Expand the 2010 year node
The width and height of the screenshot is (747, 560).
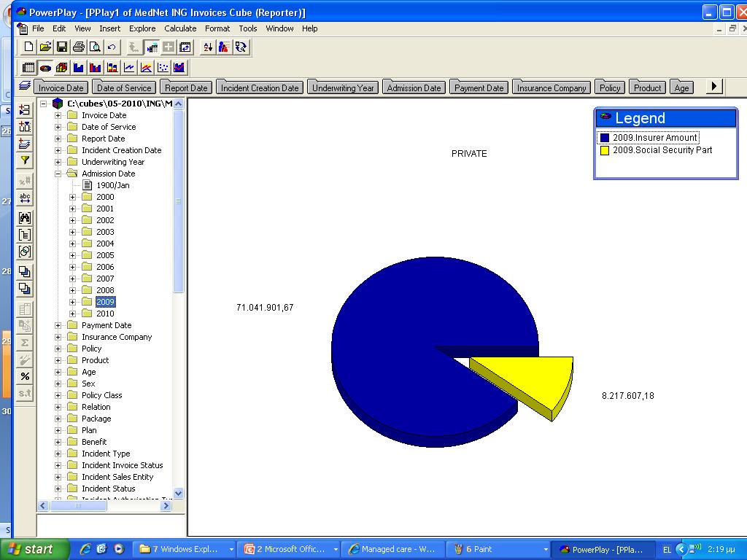pyautogui.click(x=72, y=314)
